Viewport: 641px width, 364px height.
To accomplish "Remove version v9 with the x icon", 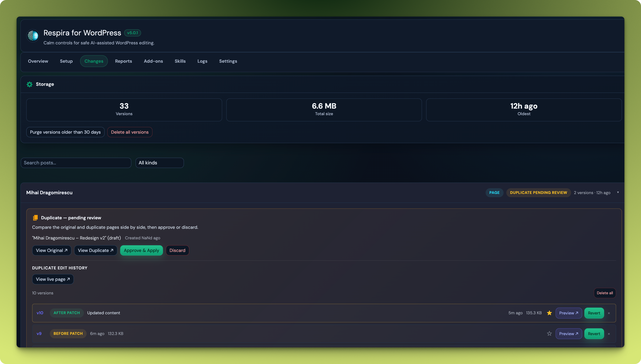I will click(x=609, y=334).
